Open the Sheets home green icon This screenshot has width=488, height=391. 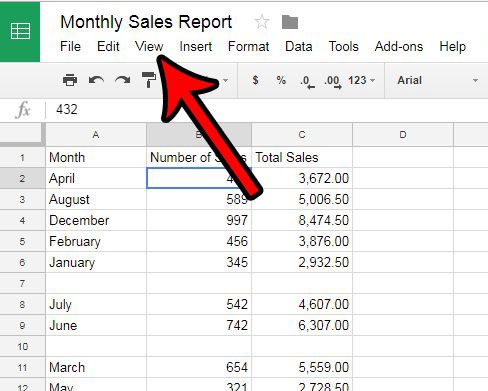point(20,32)
